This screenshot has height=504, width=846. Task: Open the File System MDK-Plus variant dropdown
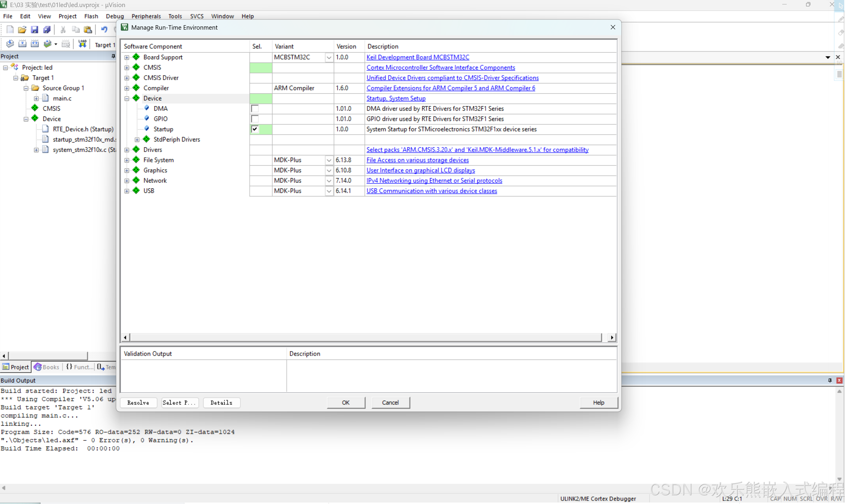coord(329,160)
